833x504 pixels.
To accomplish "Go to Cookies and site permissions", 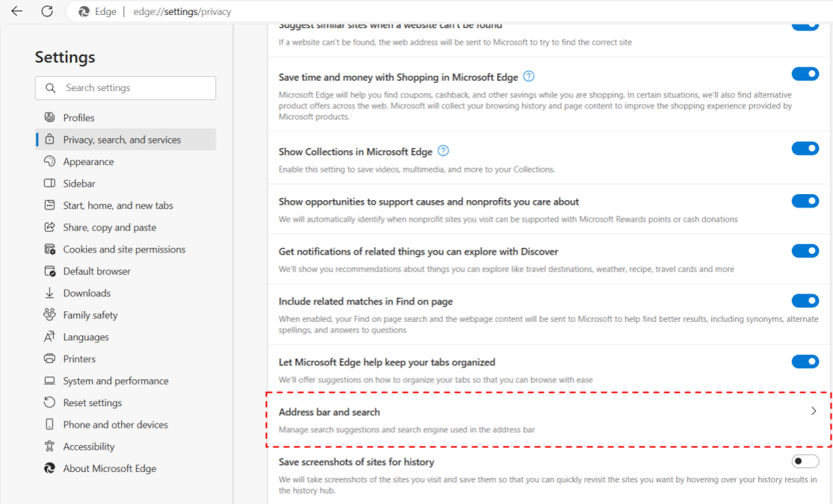I will [126, 249].
